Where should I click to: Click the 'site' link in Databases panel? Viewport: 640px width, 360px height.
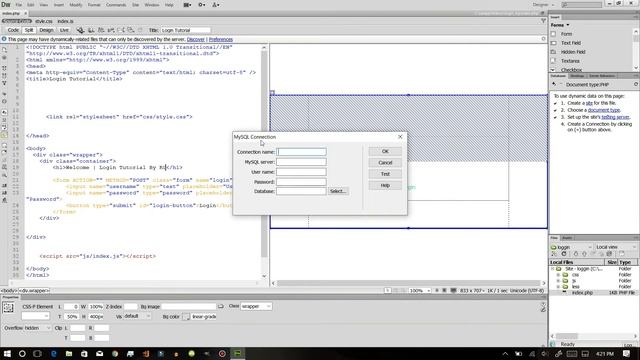[589, 103]
